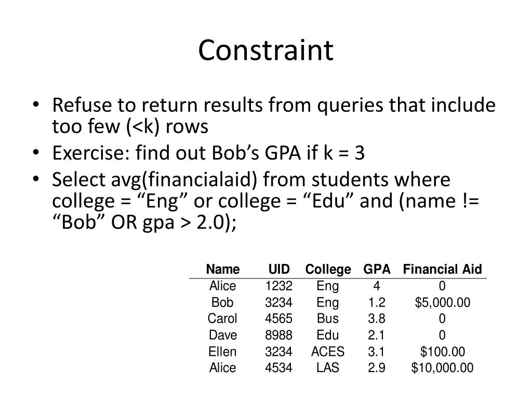Click the Constraint slide title

[265, 50]
